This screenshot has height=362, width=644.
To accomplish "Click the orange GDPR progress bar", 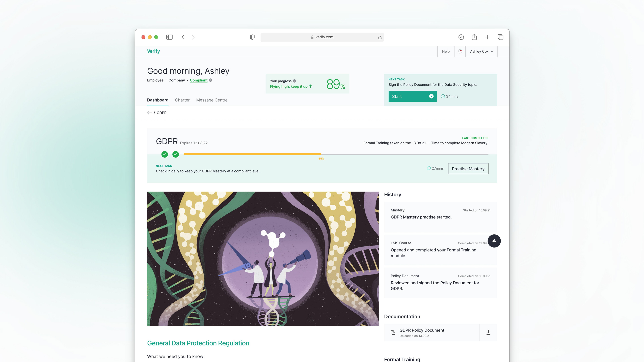I will click(x=252, y=154).
